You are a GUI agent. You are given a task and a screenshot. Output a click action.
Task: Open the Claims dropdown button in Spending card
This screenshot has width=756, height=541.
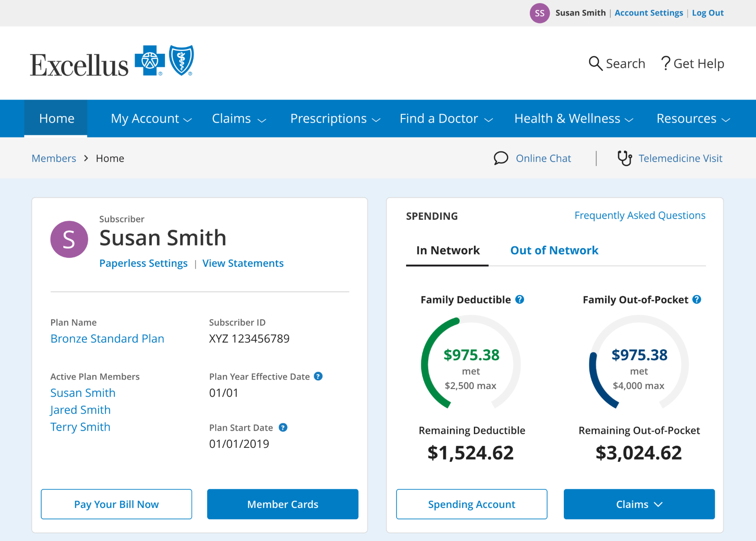click(639, 504)
